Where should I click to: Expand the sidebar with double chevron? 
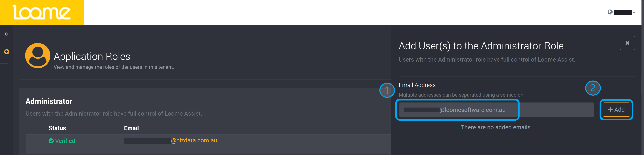pyautogui.click(x=6, y=34)
